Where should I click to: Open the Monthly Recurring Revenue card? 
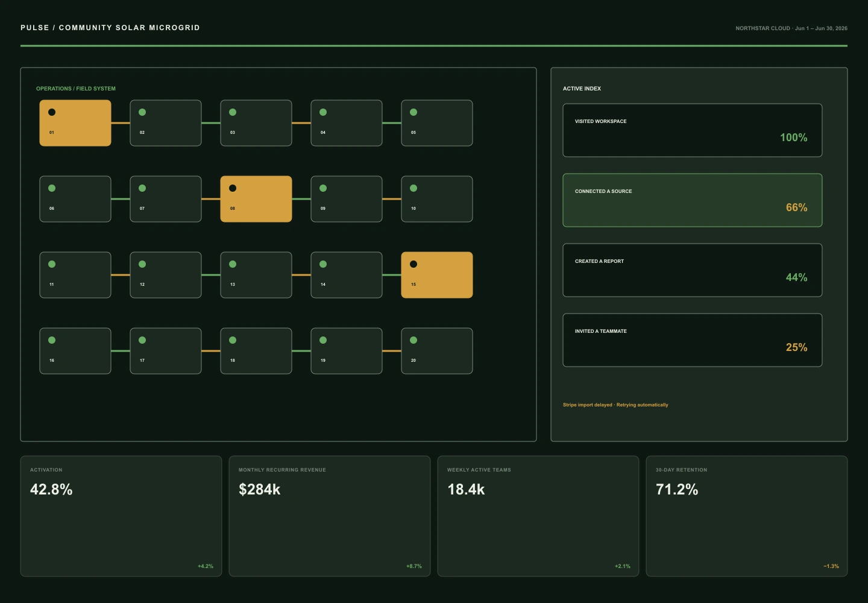point(330,516)
